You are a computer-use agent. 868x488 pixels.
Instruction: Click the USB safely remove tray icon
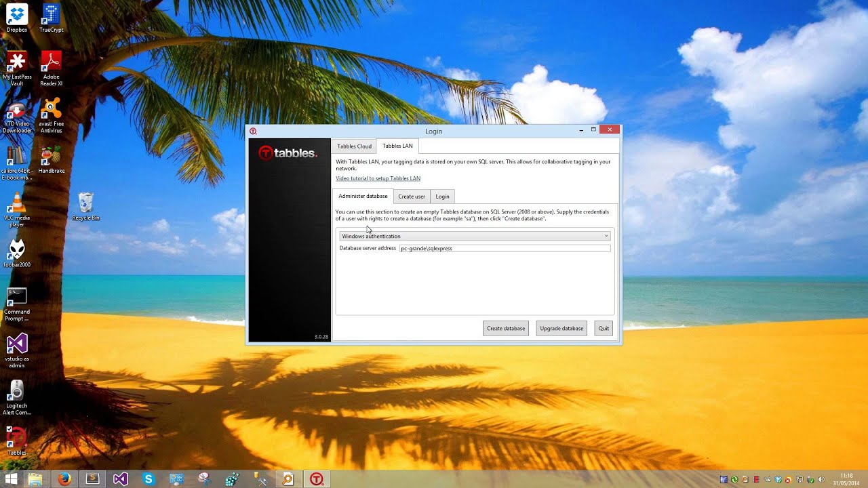point(810,479)
